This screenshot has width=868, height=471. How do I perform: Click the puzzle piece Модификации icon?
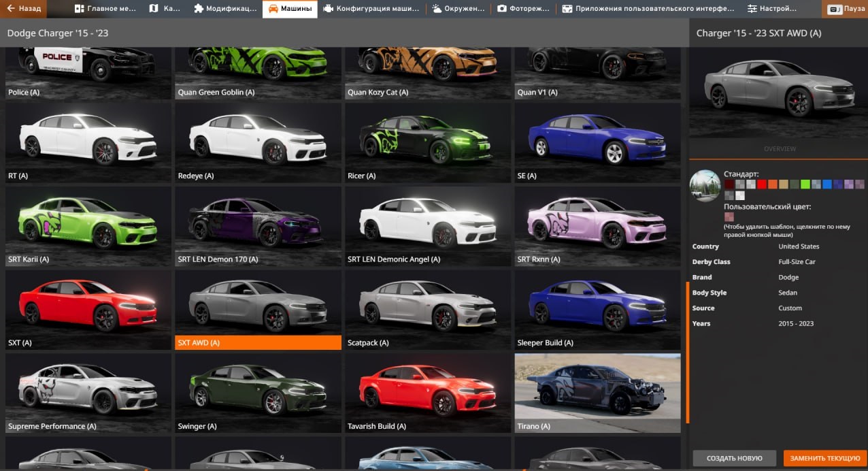point(198,9)
